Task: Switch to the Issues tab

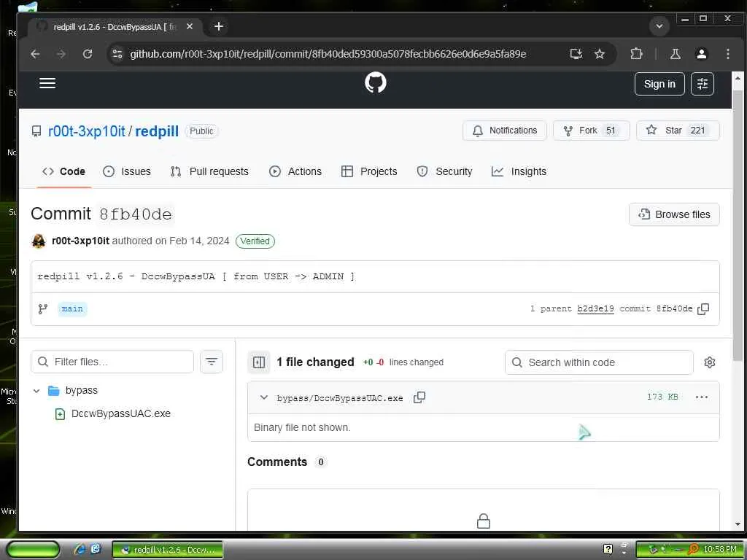Action: tap(127, 171)
